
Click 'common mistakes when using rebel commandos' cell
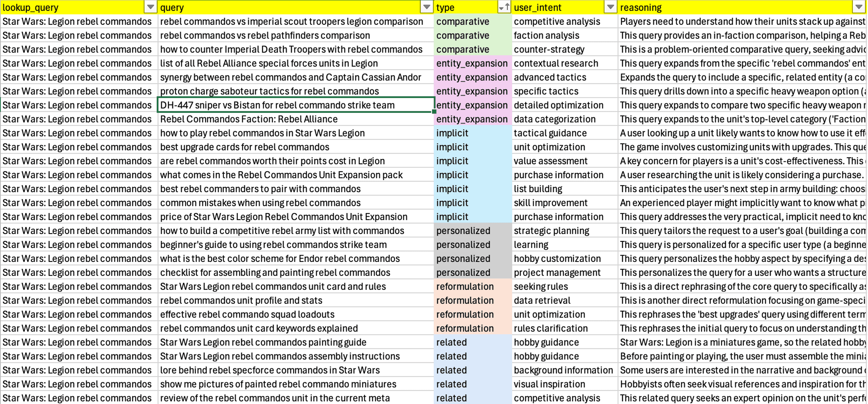(x=296, y=203)
